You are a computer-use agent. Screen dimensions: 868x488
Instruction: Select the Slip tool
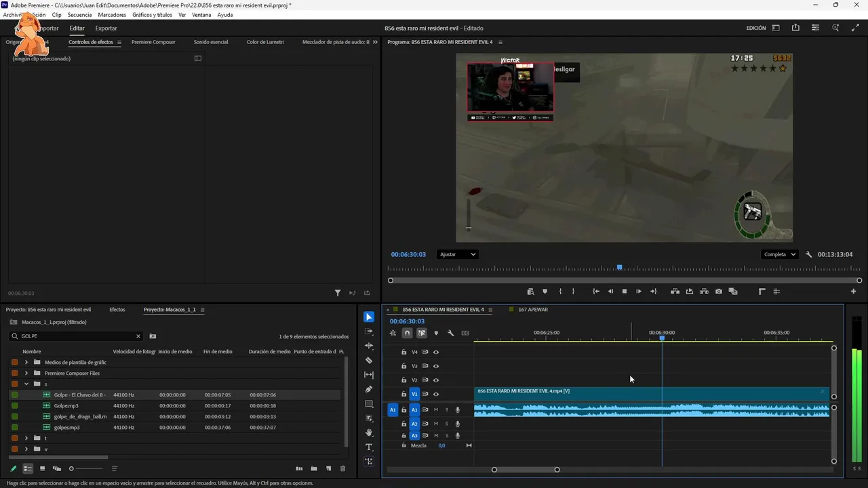pos(369,375)
